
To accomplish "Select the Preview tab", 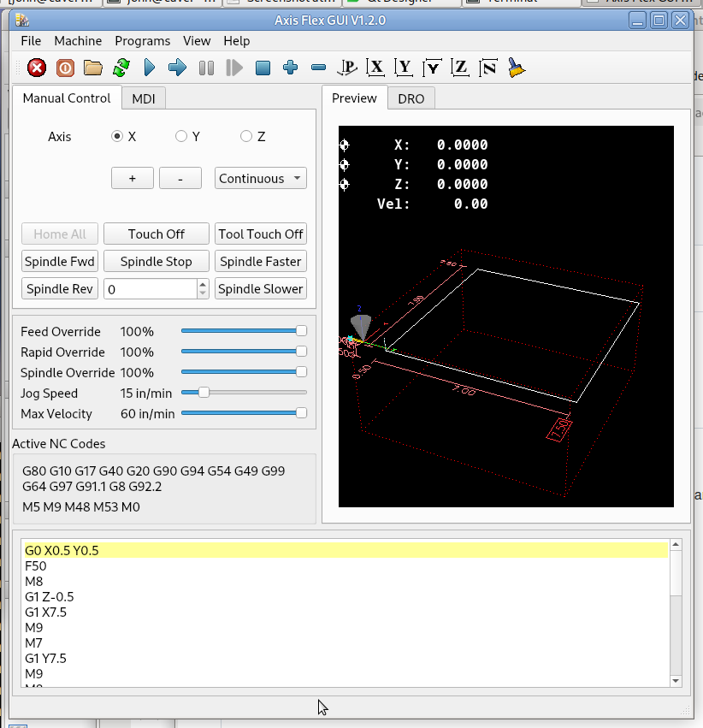I will [x=354, y=98].
